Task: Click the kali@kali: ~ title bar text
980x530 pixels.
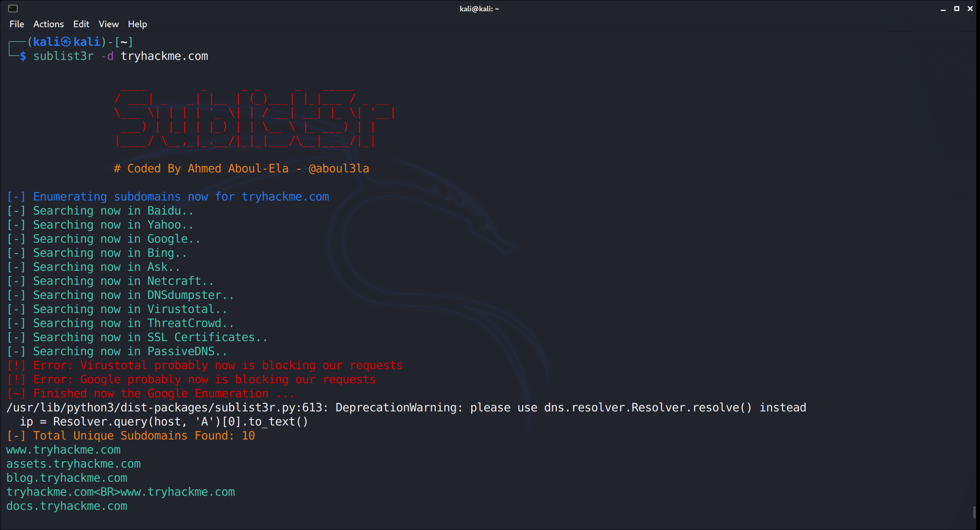Action: (x=479, y=8)
